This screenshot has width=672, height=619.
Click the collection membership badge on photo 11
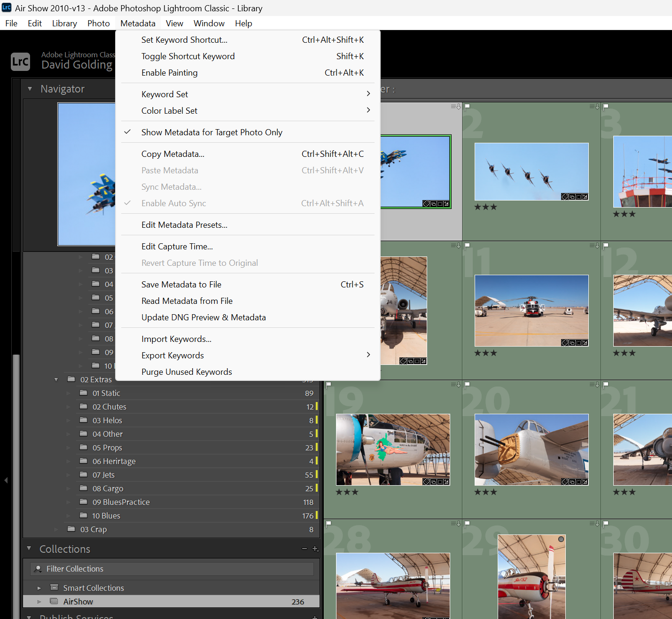click(572, 343)
